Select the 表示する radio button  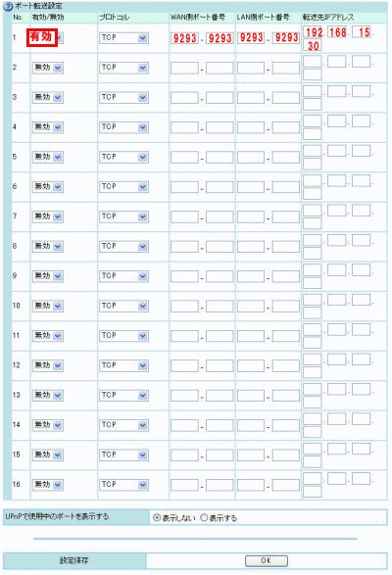coord(204,518)
